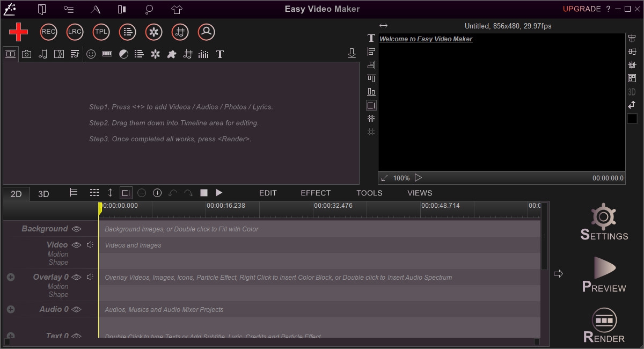Center horizontally with the top right align icon
The width and height of the screenshot is (644, 349).
[x=632, y=38]
